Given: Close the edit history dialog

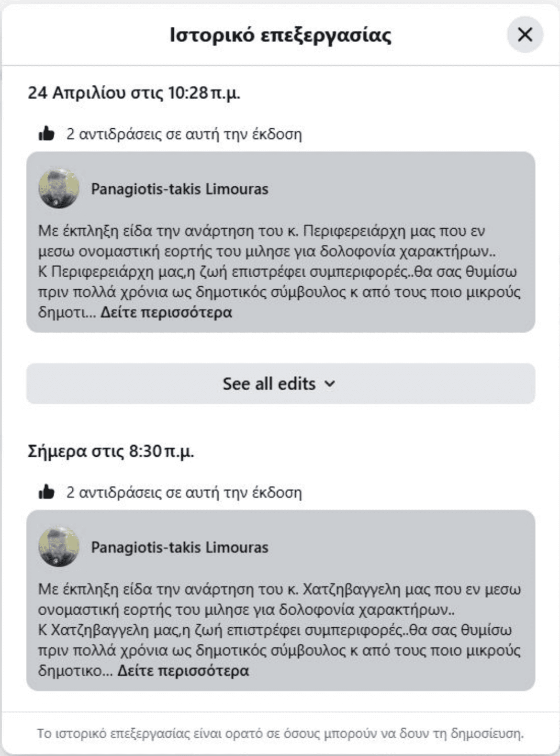Looking at the screenshot, I should [x=525, y=34].
